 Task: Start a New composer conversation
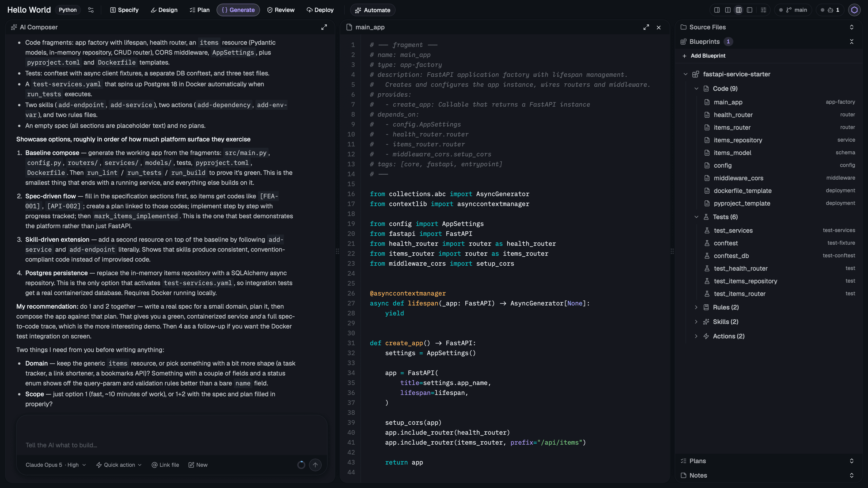click(x=198, y=465)
